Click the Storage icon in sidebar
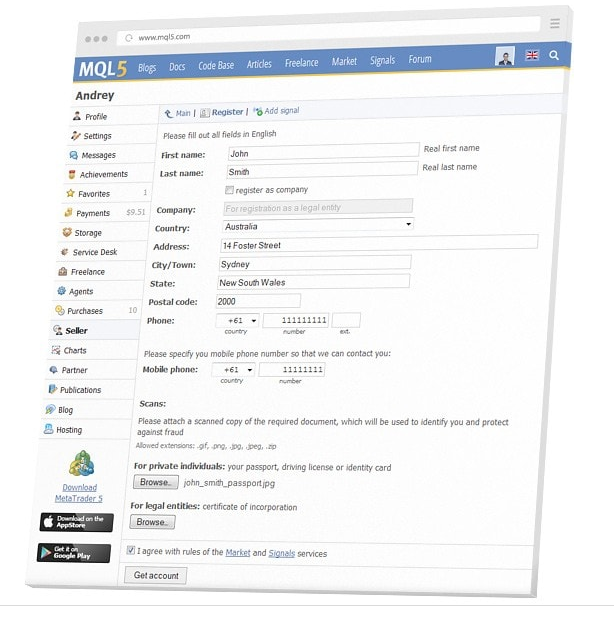The height and width of the screenshot is (618, 614). coord(67,232)
